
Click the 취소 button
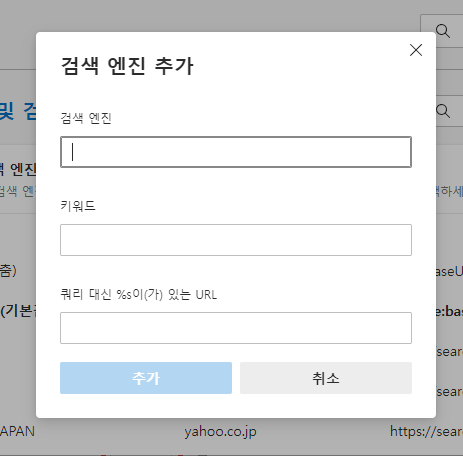pos(326,378)
